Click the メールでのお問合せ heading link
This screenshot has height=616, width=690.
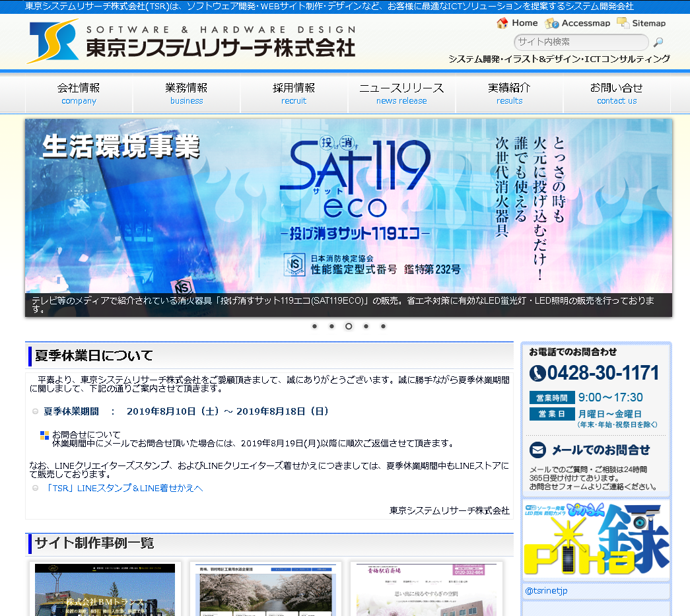pos(601,450)
